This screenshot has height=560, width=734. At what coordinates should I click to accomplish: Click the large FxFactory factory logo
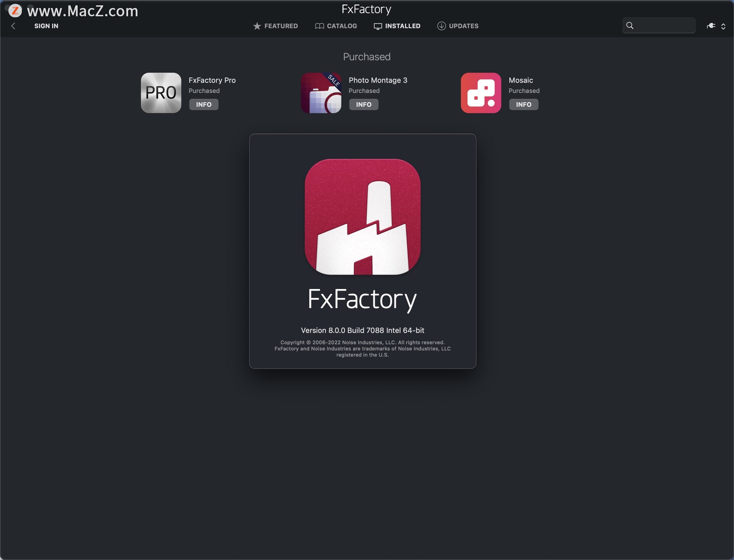click(362, 217)
